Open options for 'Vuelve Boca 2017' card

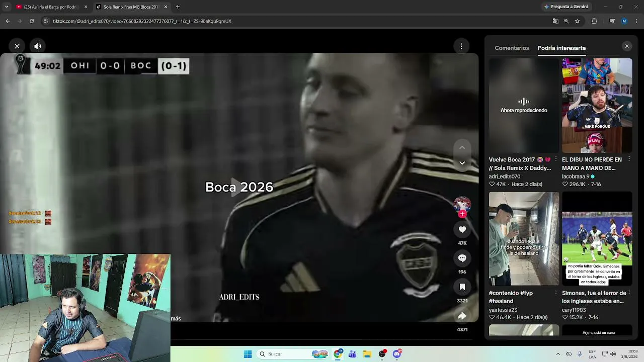(x=556, y=159)
